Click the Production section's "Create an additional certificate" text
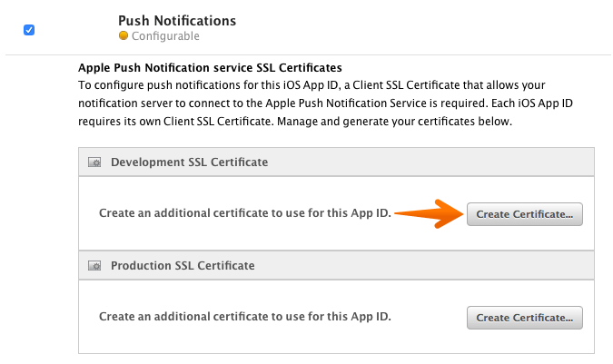Screen dimensions: 613x364 [245, 317]
